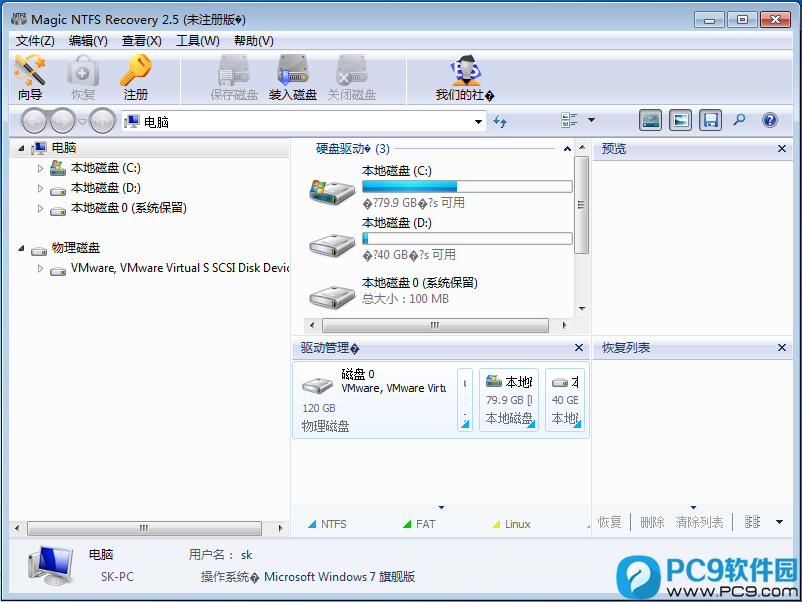This screenshot has width=802, height=602.
Task: Select 本地磁盘 (D:) drive icon in drive list
Action: point(332,246)
